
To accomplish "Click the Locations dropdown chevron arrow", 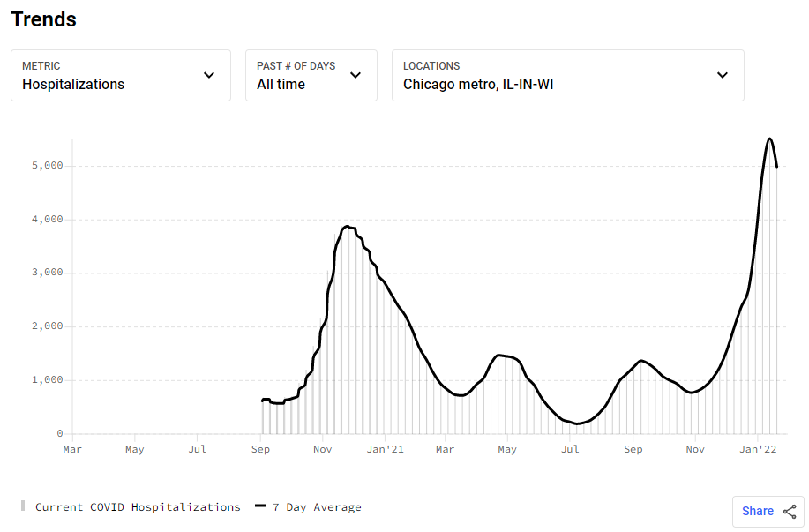I will pos(723,75).
